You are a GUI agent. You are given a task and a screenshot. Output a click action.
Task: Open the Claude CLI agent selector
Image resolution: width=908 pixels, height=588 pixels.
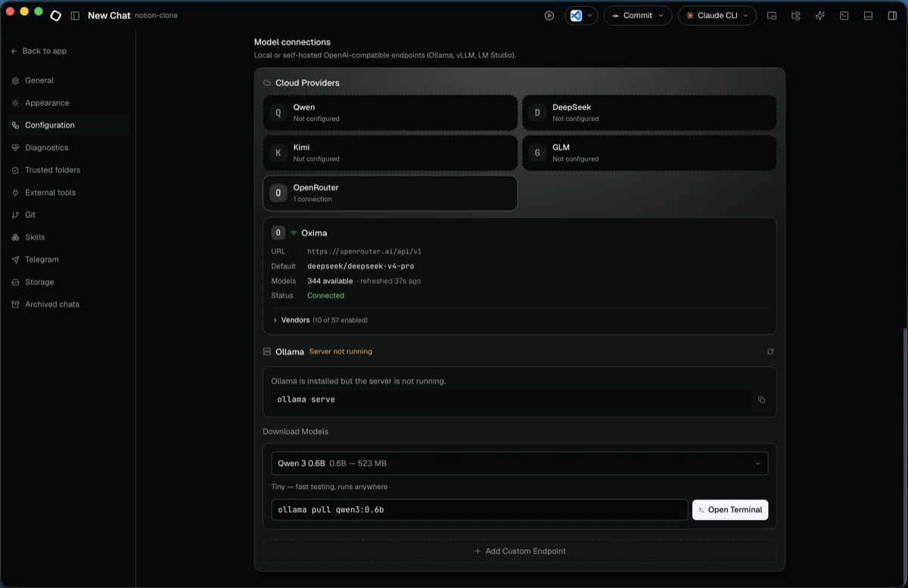pyautogui.click(x=717, y=15)
